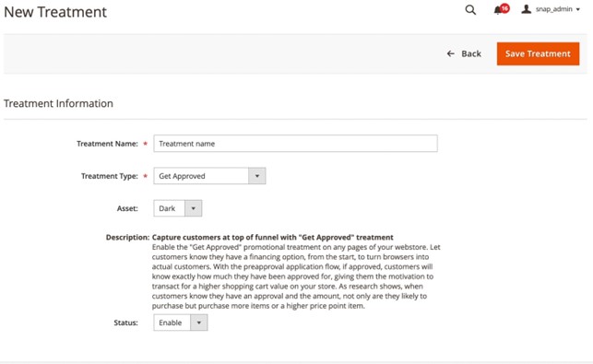
Task: Open the Asset dropdown showing Dark
Action: [178, 208]
